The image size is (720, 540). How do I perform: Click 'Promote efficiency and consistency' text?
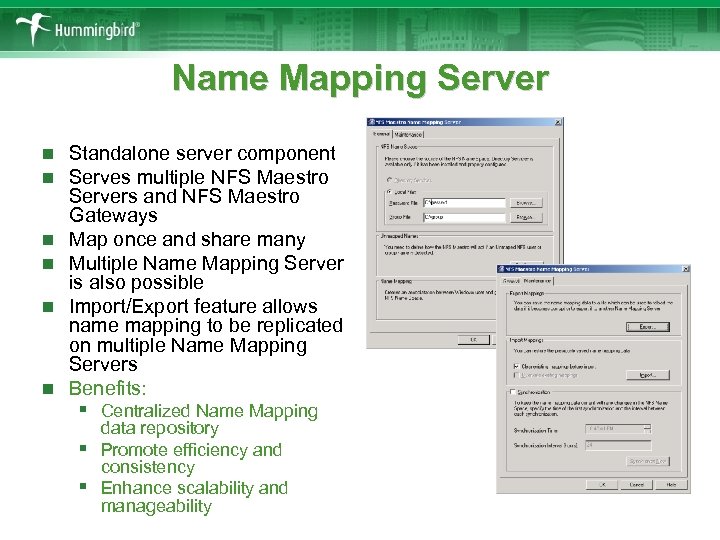(x=191, y=458)
